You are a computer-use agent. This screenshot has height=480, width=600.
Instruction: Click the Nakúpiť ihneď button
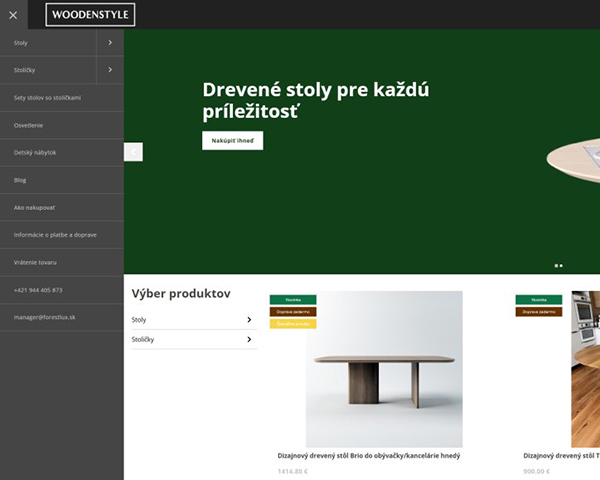(233, 140)
